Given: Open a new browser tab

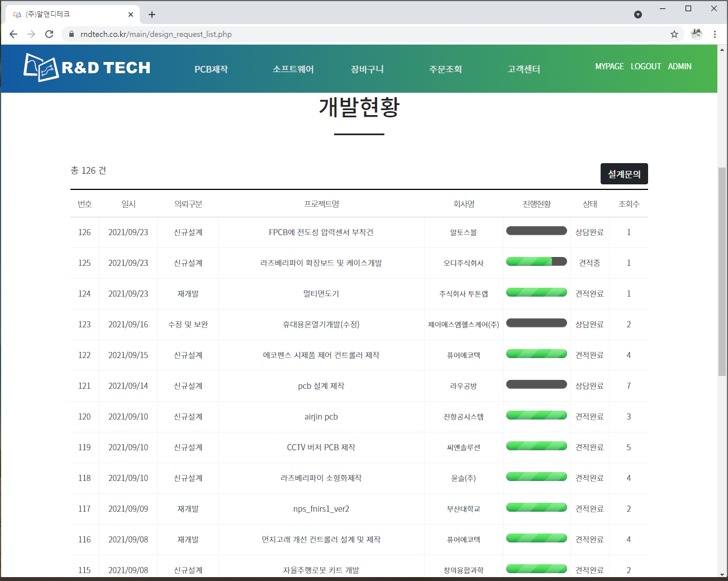Looking at the screenshot, I should point(152,15).
